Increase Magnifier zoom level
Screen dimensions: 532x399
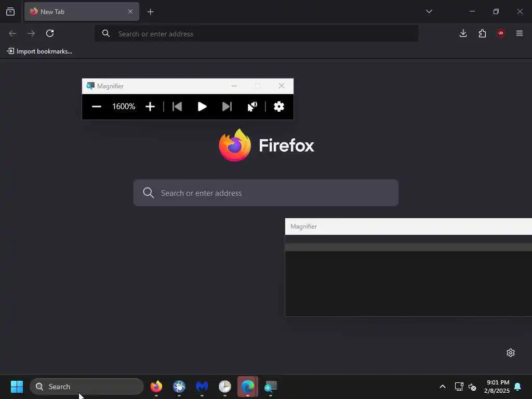[150, 107]
